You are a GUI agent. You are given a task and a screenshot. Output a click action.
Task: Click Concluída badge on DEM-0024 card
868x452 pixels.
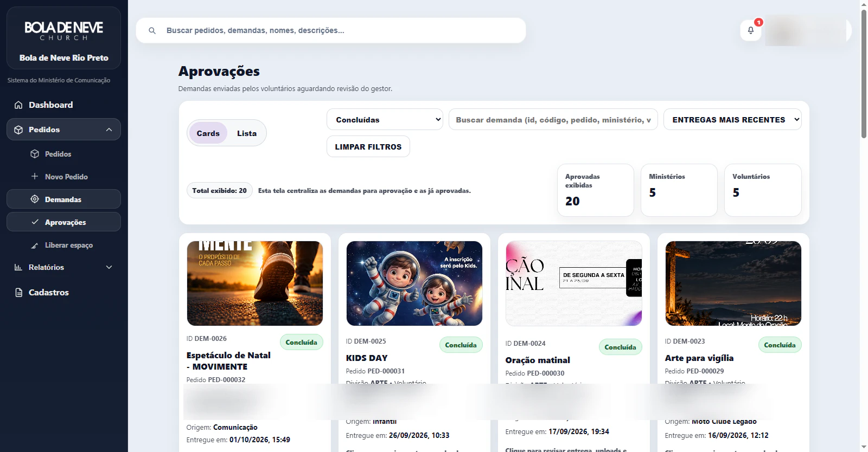621,347
